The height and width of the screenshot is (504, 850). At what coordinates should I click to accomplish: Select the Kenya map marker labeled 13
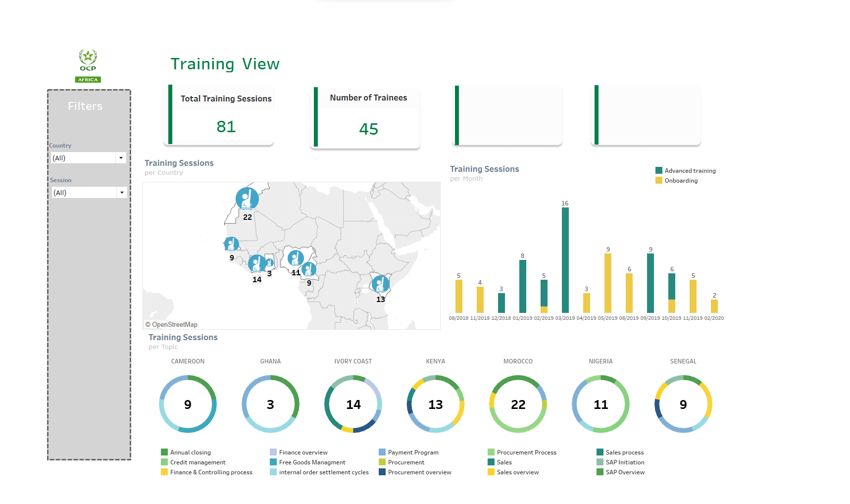click(x=381, y=284)
